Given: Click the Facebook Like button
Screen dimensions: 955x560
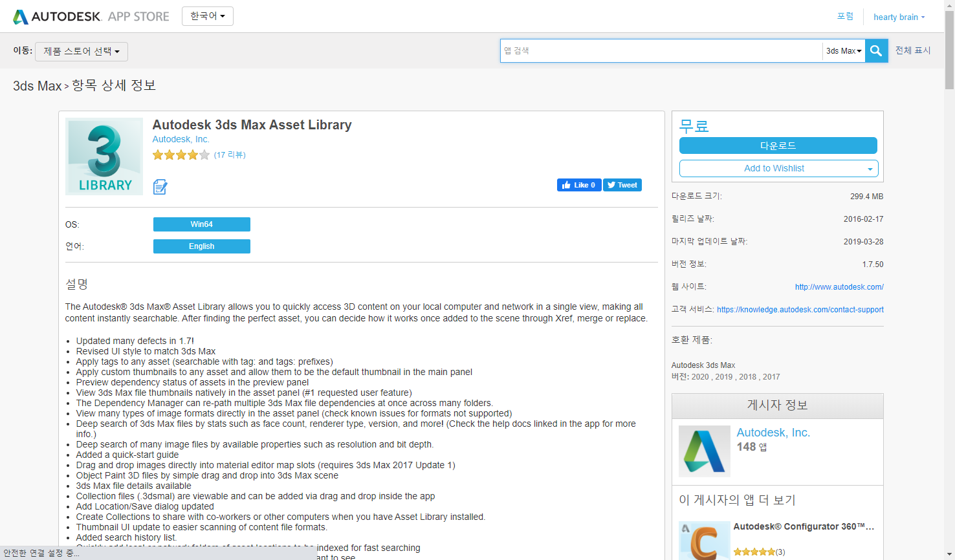Looking at the screenshot, I should pyautogui.click(x=579, y=185).
